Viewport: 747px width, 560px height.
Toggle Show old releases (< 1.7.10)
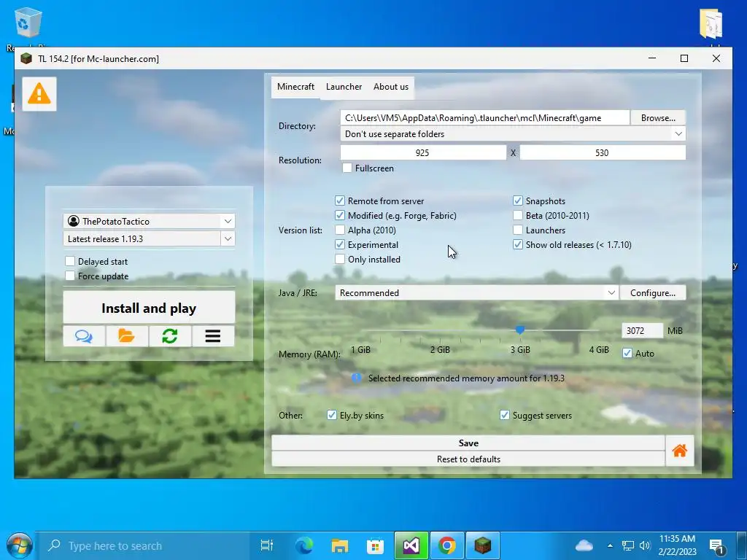tap(518, 244)
